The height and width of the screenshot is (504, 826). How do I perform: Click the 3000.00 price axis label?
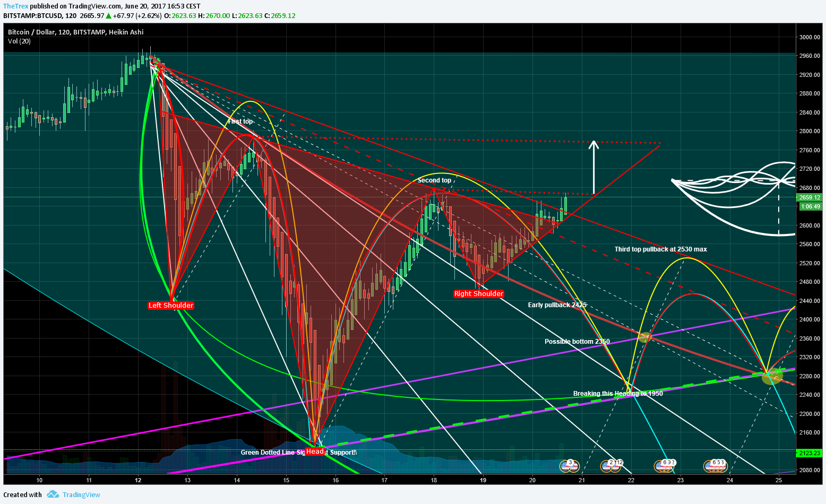(810, 37)
